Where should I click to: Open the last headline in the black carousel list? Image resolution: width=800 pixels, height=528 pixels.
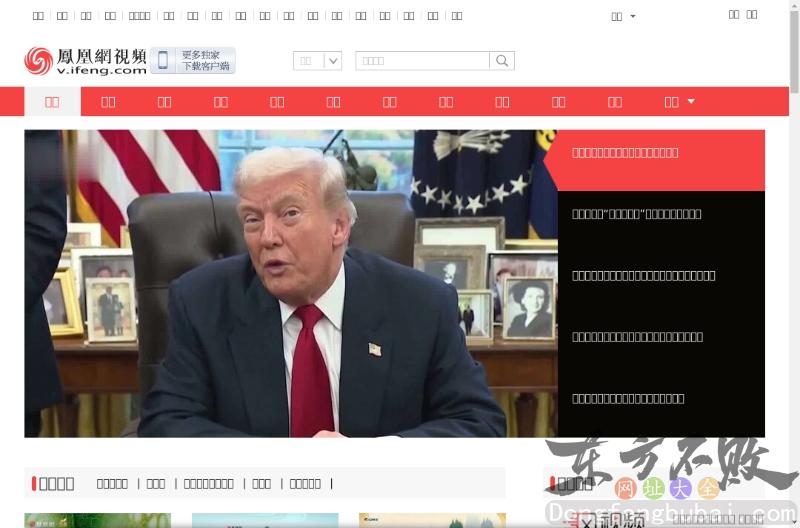pyautogui.click(x=628, y=398)
